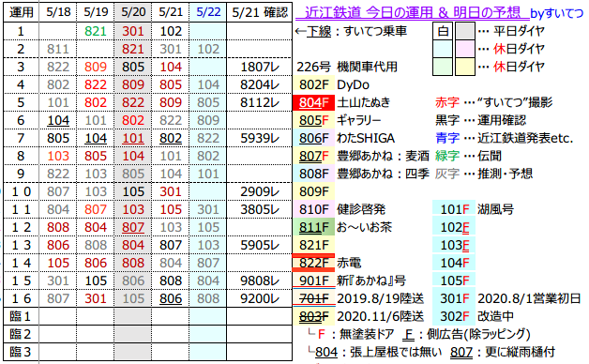Click the 102F train cell
589x364 pixels.
pyautogui.click(x=454, y=227)
